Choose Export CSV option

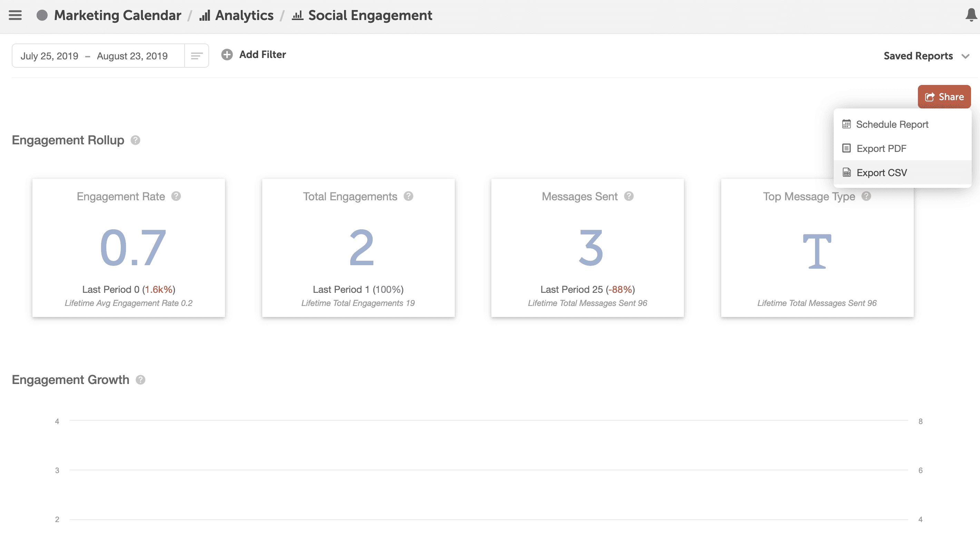(x=881, y=173)
